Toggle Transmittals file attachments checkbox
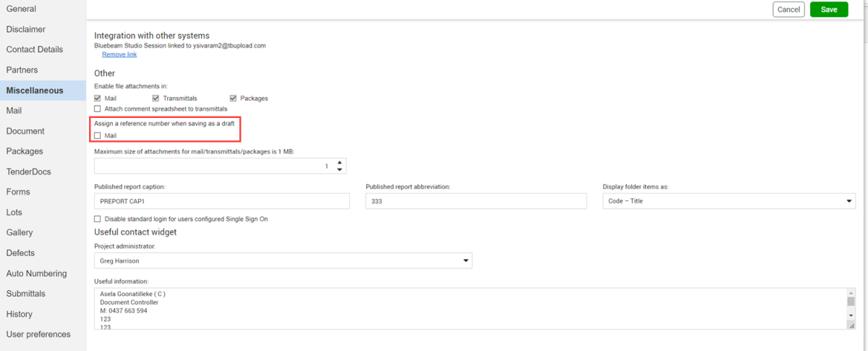The width and height of the screenshot is (868, 351). (156, 98)
